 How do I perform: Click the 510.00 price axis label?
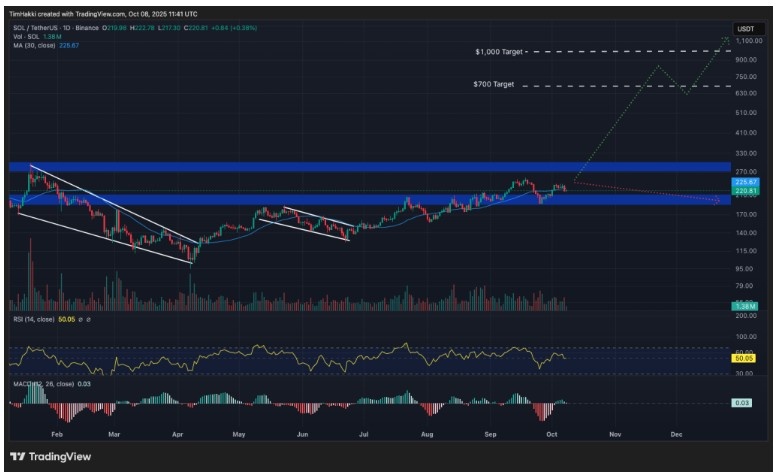click(x=746, y=113)
